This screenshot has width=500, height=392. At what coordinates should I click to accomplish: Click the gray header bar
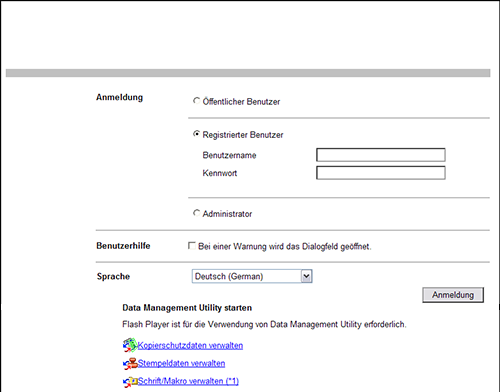[x=248, y=73]
